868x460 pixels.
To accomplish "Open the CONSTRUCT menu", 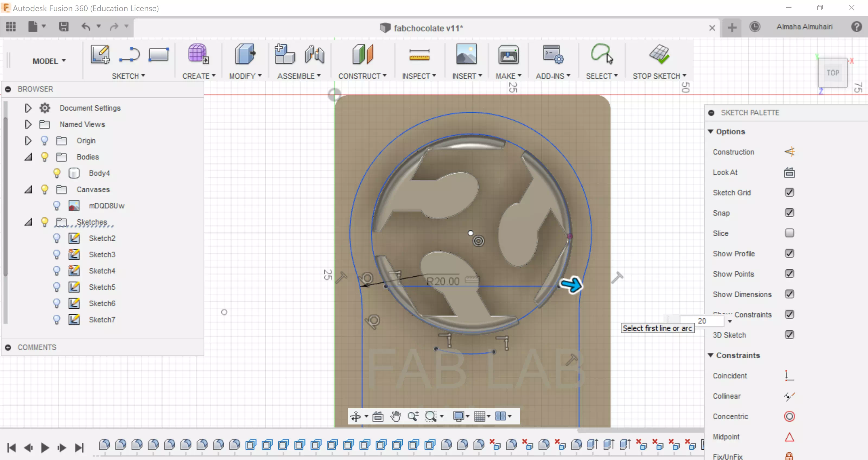I will pos(362,76).
